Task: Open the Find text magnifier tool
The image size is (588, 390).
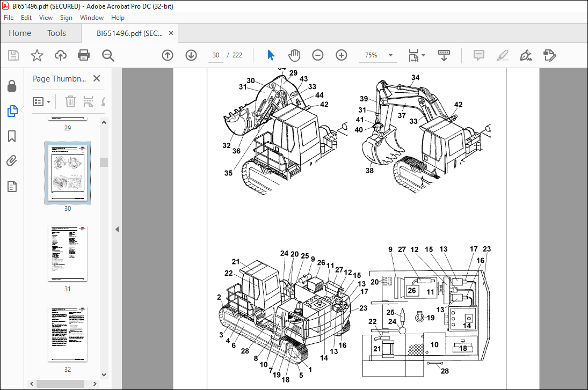Action: 108,55
